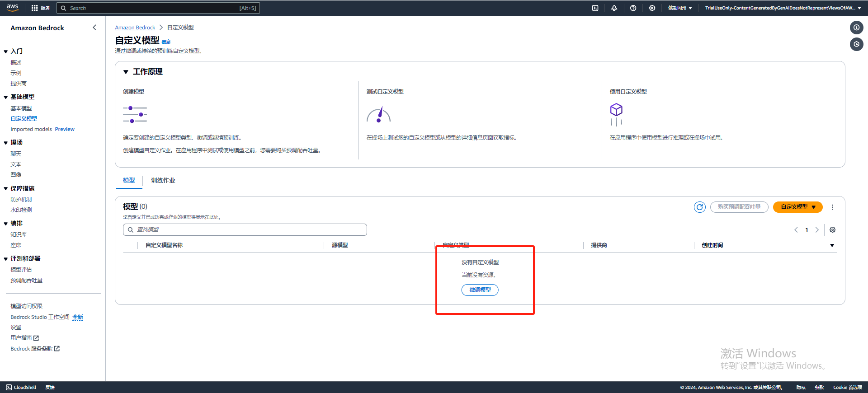
Task: Open the 信息 link next to the title
Action: (x=166, y=42)
